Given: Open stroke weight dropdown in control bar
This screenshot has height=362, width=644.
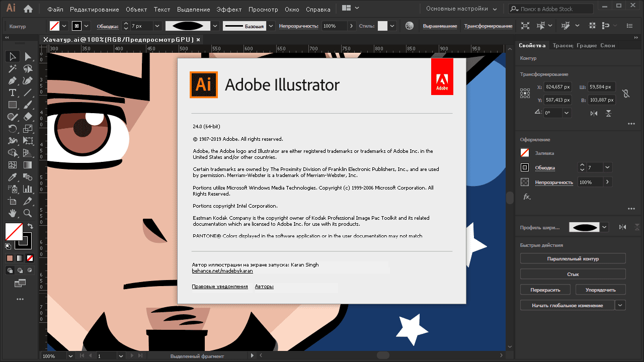Looking at the screenshot, I should click(157, 26).
